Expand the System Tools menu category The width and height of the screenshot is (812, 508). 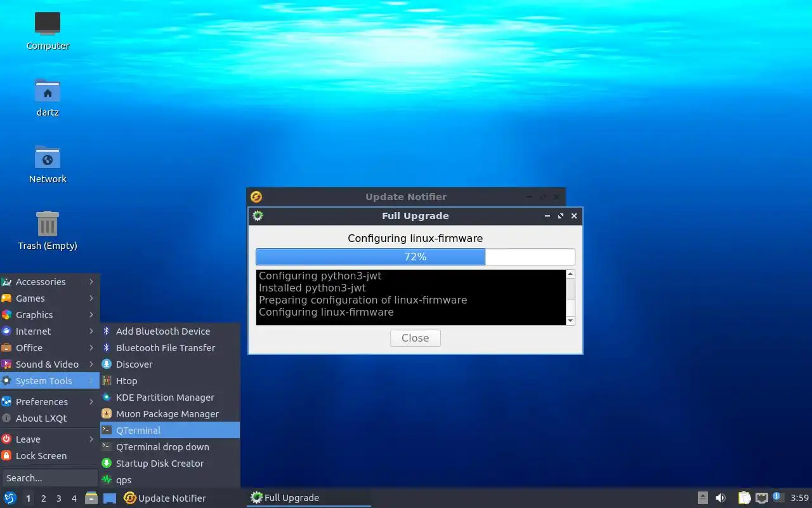click(x=49, y=380)
